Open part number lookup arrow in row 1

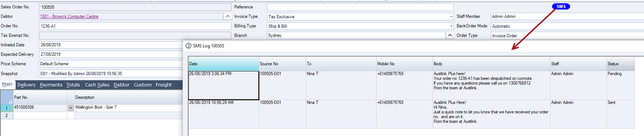pyautogui.click(x=71, y=108)
